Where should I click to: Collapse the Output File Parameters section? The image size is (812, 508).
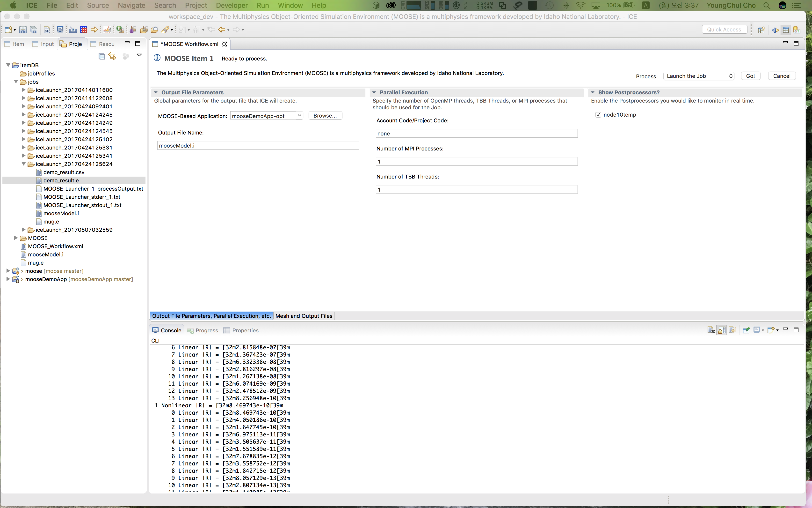pos(156,92)
